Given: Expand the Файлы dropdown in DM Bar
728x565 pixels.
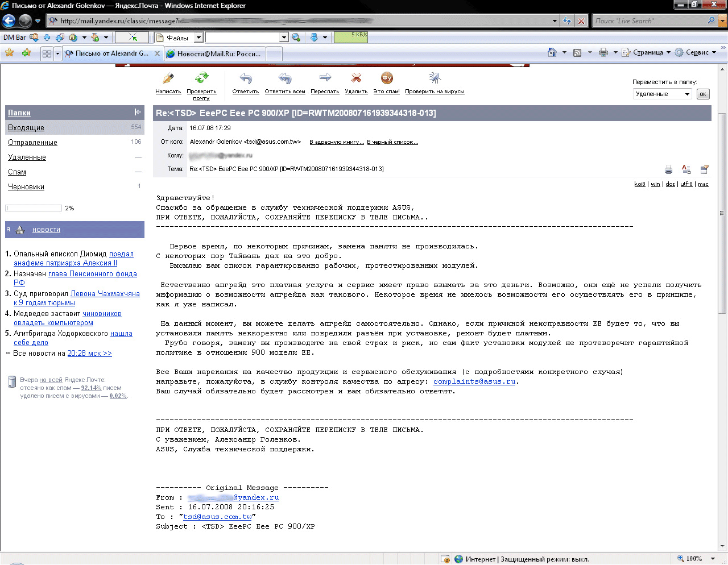Looking at the screenshot, I should [198, 38].
